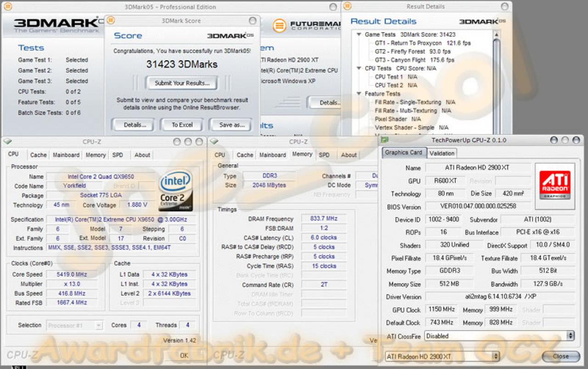Select GT1 - Return To Proxycon result
The image size is (588, 369).
[x=423, y=43]
